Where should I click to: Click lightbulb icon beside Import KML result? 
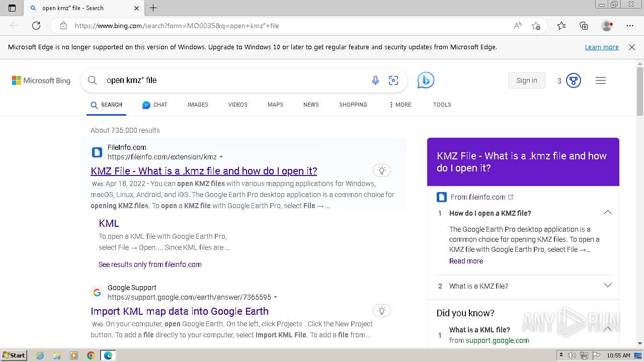click(x=382, y=311)
